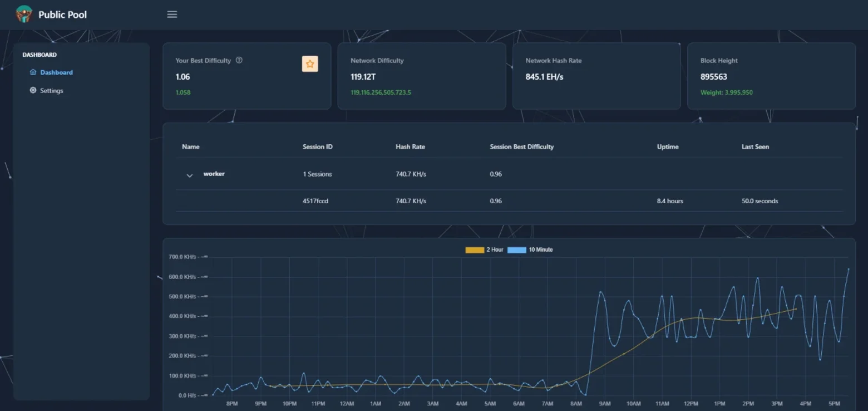This screenshot has height=411, width=868.
Task: Toggle the 2 Hour legend series
Action: click(484, 249)
